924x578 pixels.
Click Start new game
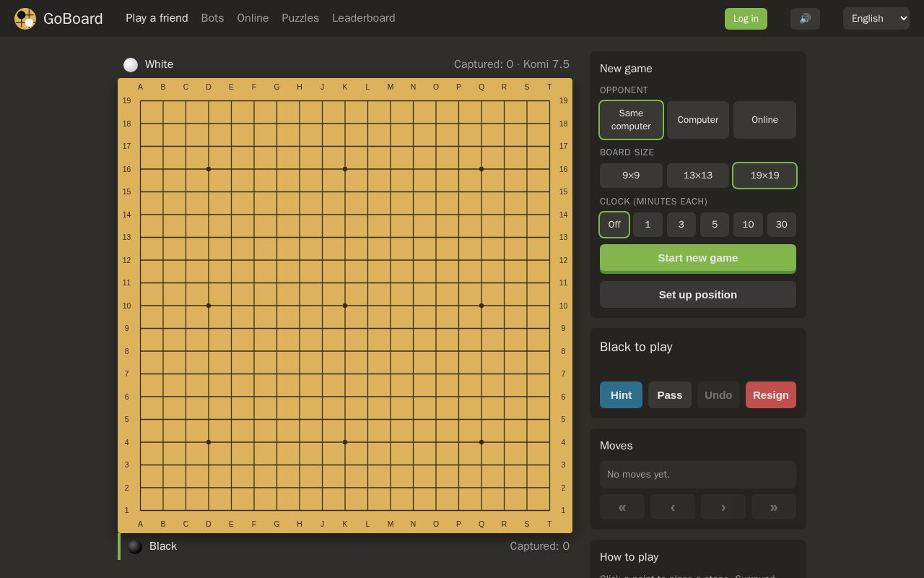[x=698, y=259]
